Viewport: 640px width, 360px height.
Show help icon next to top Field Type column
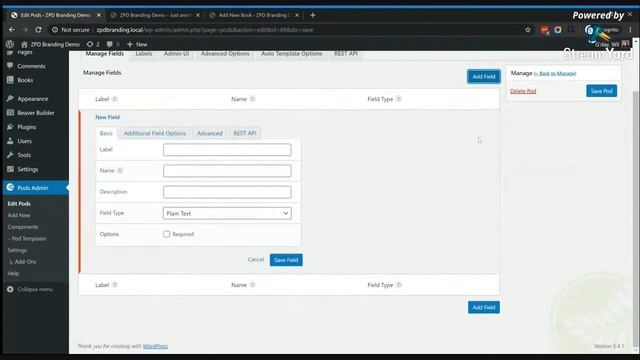399,99
